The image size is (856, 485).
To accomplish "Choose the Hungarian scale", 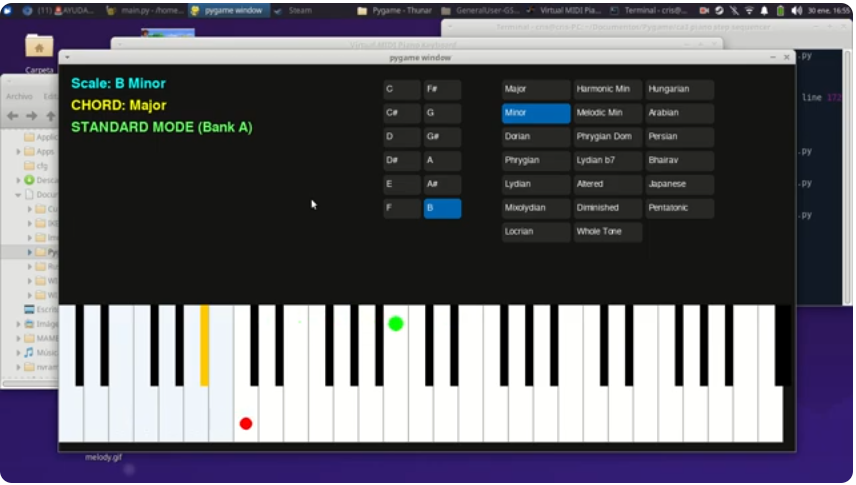I will click(x=680, y=89).
